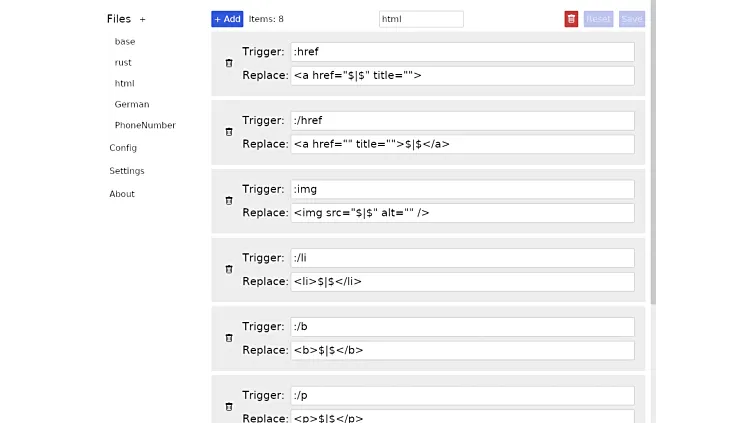Screen dimensions: 752x423
Task: Delete the :/b trigger entry
Action: tap(229, 338)
